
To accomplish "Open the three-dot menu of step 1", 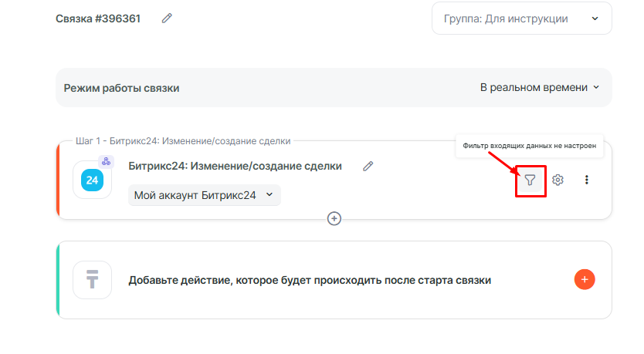I will (586, 180).
